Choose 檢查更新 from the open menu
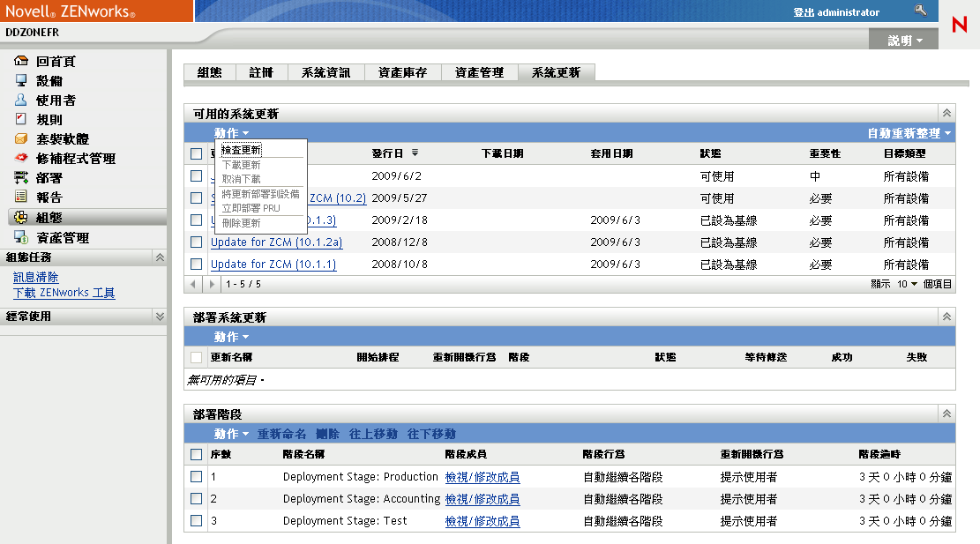This screenshot has width=980, height=544. coord(241,150)
